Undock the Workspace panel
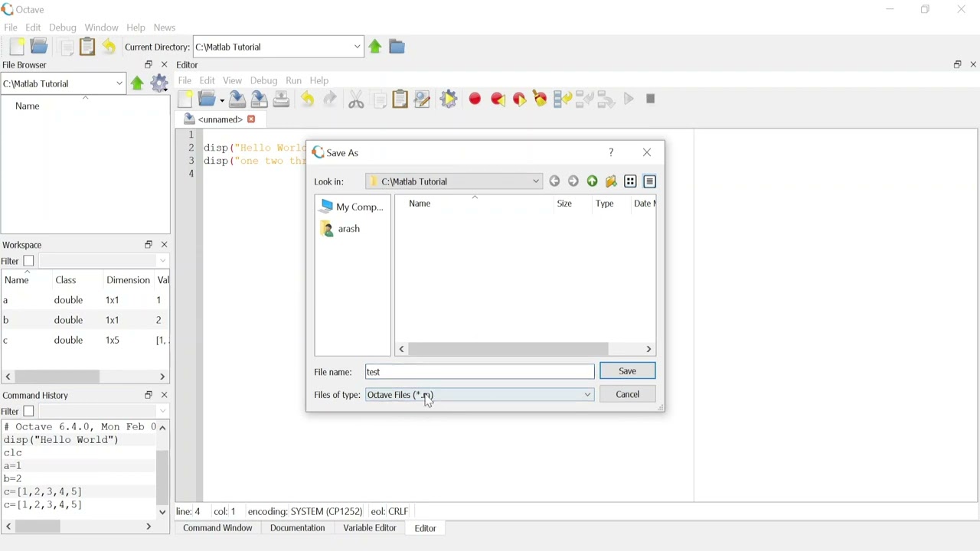The image size is (980, 551). 149,245
